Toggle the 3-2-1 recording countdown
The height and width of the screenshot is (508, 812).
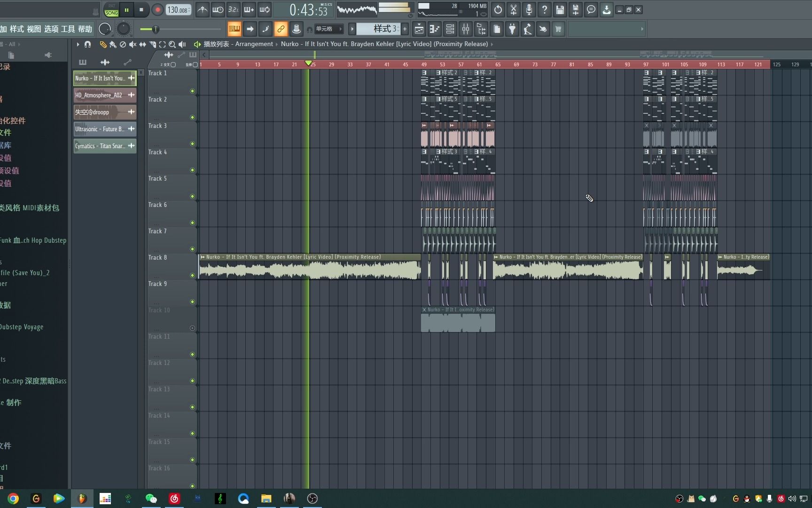tap(234, 9)
